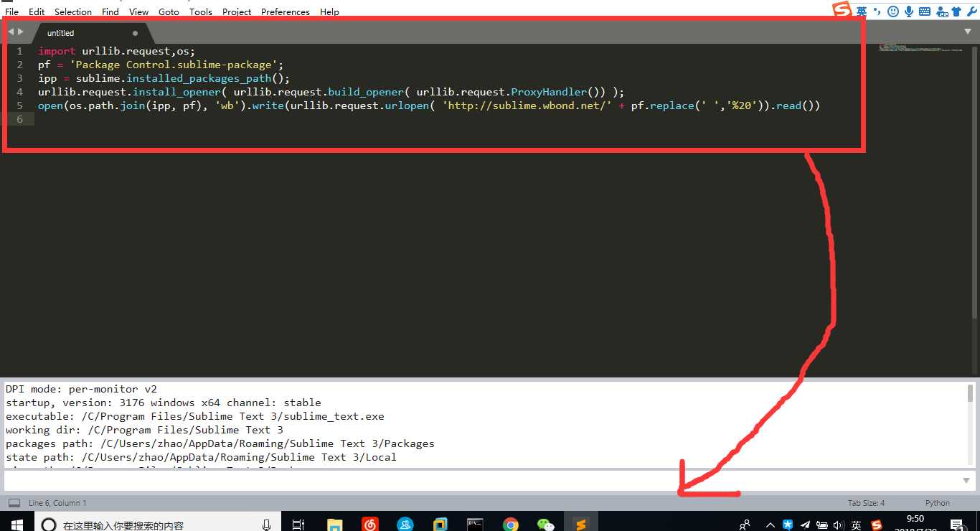Screen dimensions: 980x531
Task: Click empty line 6 in editor
Action: pos(430,119)
